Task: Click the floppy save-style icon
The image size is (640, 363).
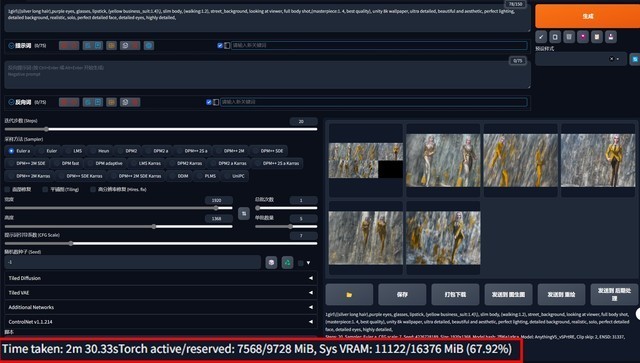Action: point(611,37)
